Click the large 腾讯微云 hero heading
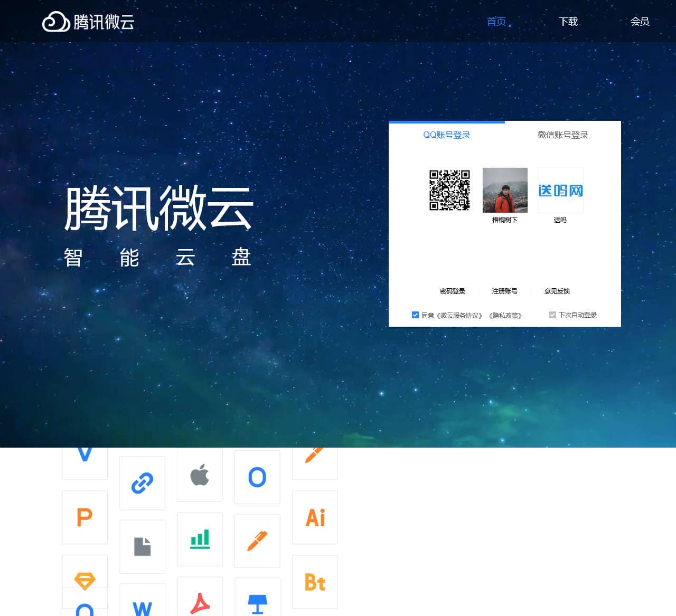The width and height of the screenshot is (676, 616). (x=159, y=208)
